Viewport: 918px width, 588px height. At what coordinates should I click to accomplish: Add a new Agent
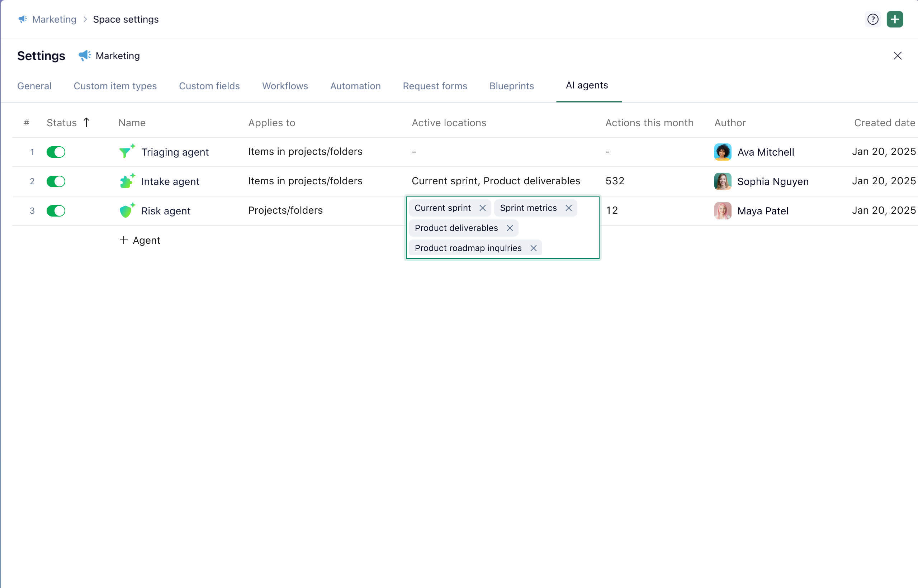[x=140, y=240]
